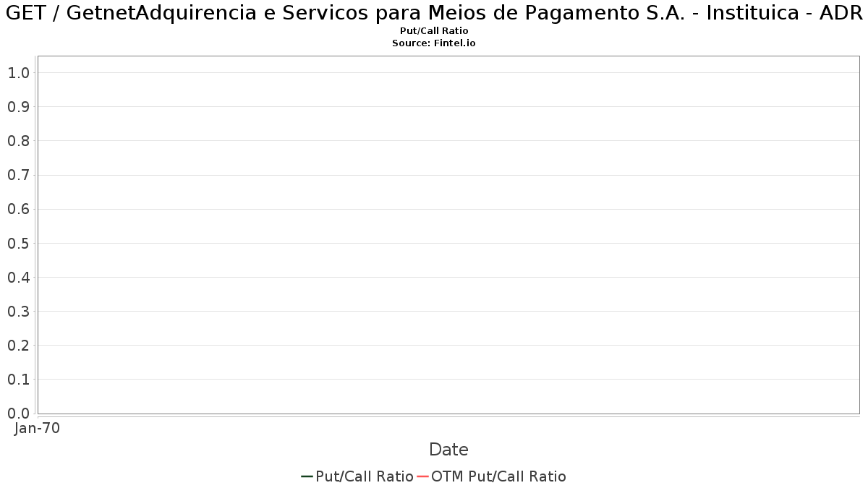
Task: Click the 0.5 y-axis label
Action: [18, 243]
